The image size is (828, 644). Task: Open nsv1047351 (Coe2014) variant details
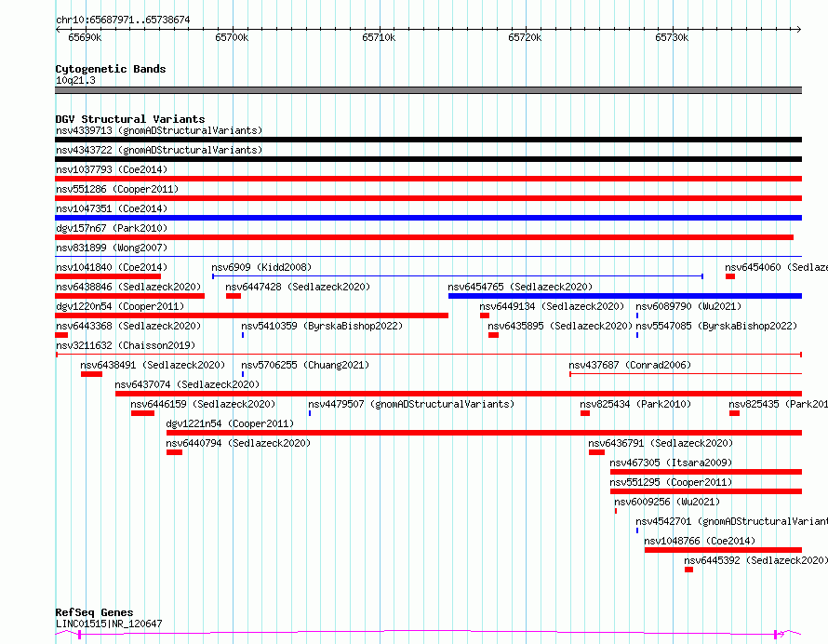[x=112, y=208]
